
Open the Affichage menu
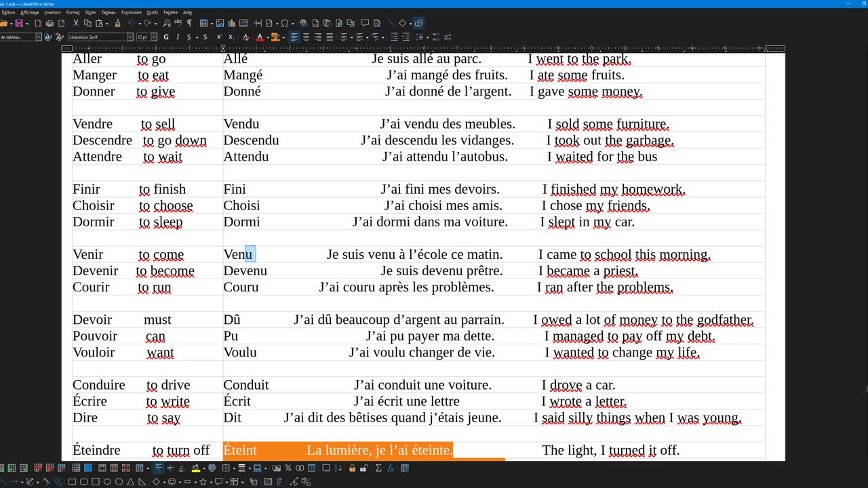[30, 12]
